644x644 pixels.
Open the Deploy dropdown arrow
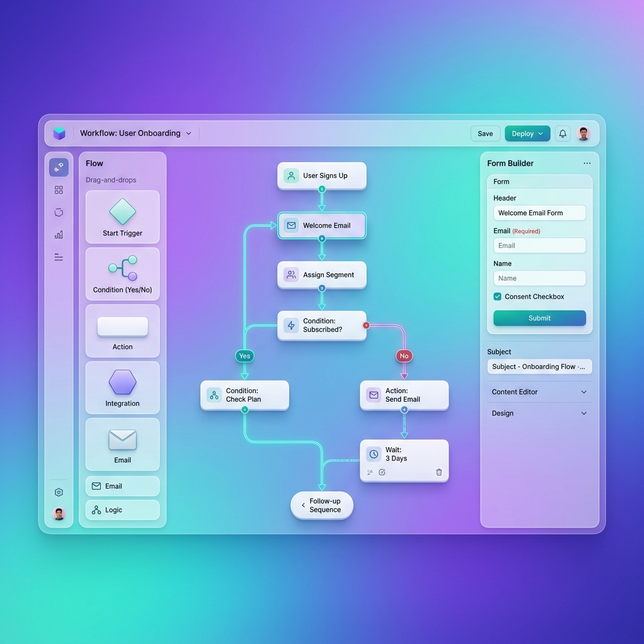coord(540,133)
